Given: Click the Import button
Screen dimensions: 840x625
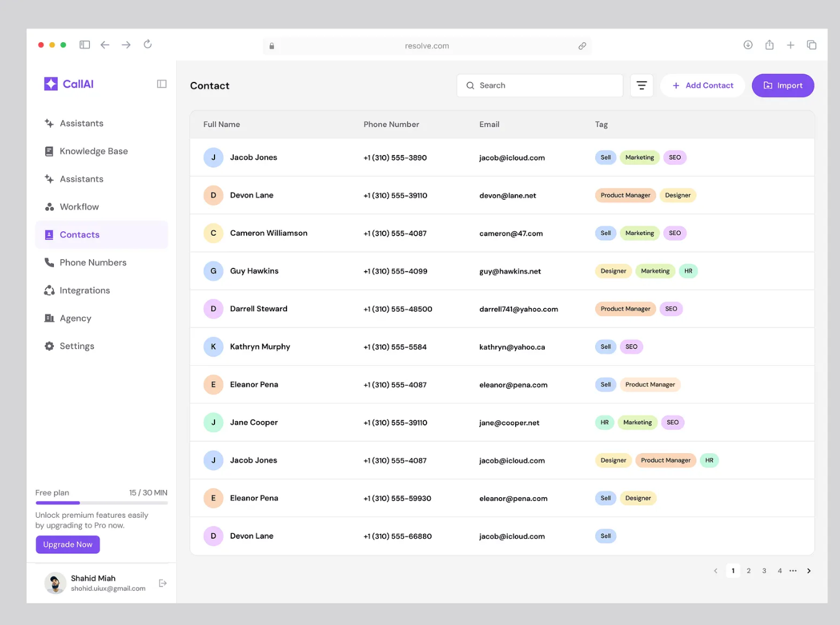Looking at the screenshot, I should pyautogui.click(x=783, y=86).
